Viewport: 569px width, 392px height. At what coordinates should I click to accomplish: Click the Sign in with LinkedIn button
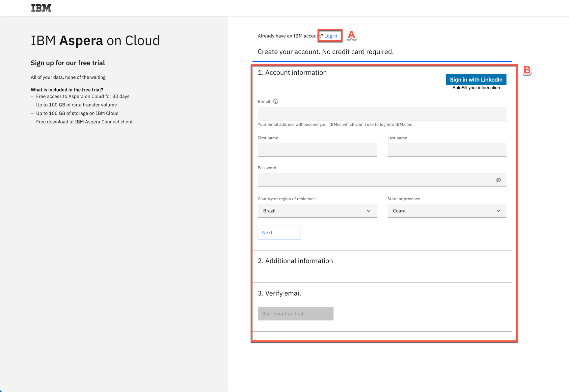tap(476, 79)
